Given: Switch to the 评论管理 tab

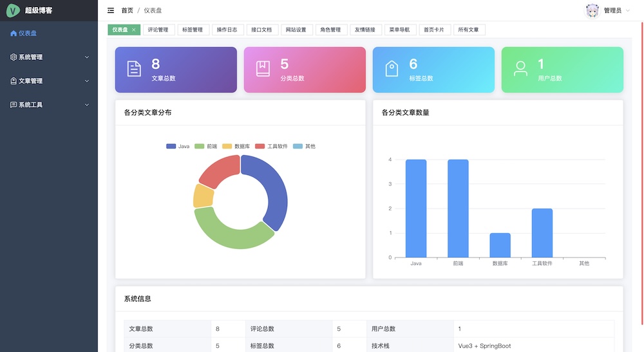Looking at the screenshot, I should (x=158, y=30).
